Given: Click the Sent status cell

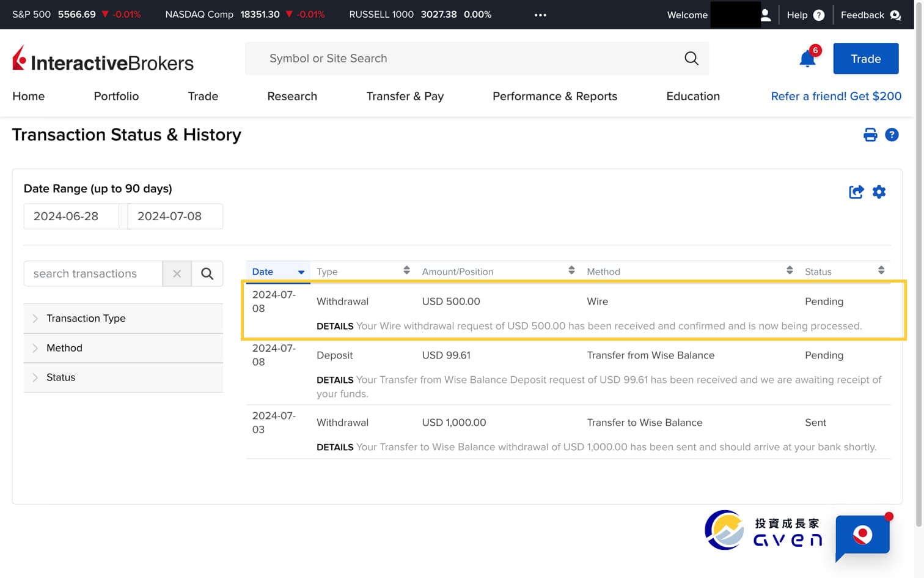Looking at the screenshot, I should [815, 423].
